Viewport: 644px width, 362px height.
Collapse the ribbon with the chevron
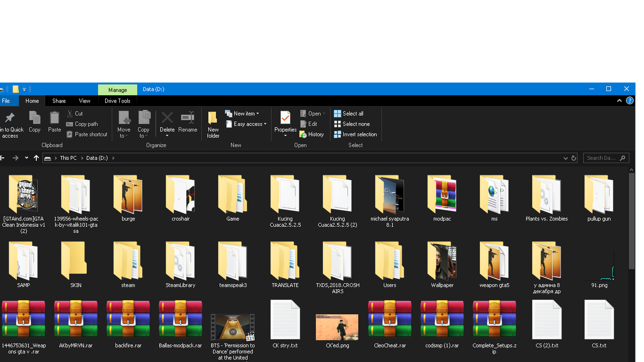point(619,101)
